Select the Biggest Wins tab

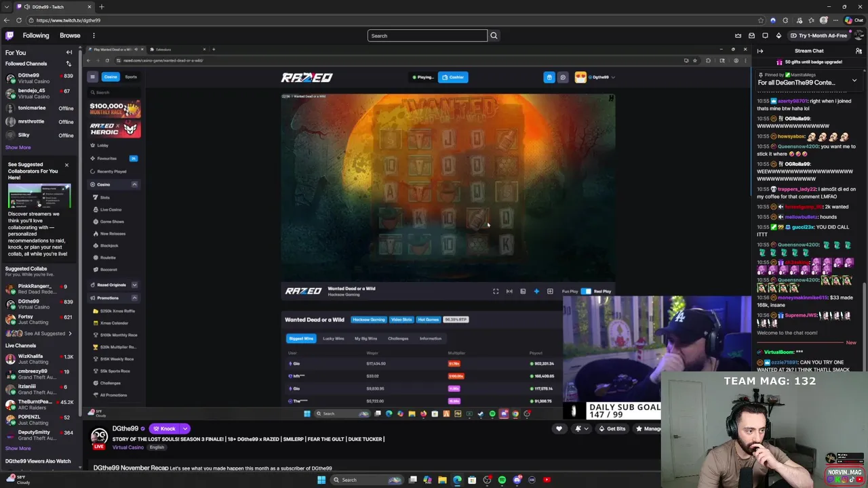(x=301, y=338)
